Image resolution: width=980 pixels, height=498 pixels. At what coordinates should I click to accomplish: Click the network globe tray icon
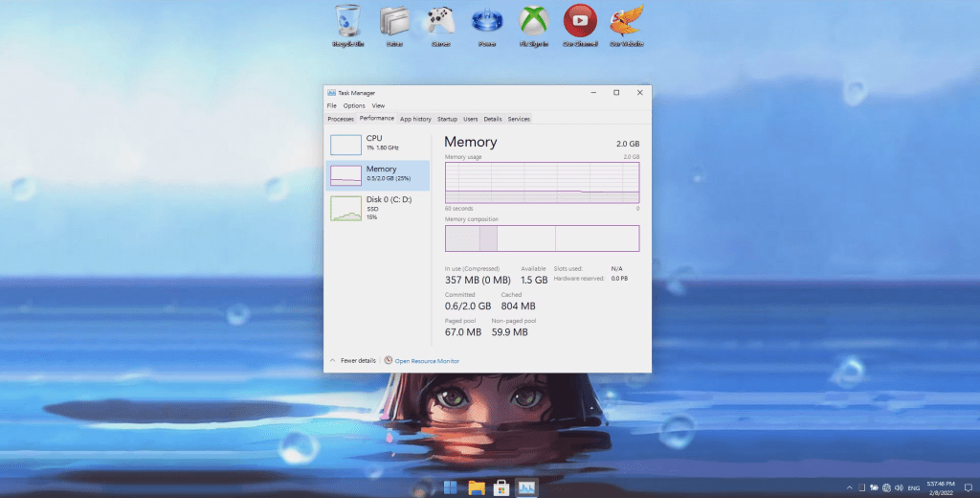(x=886, y=487)
